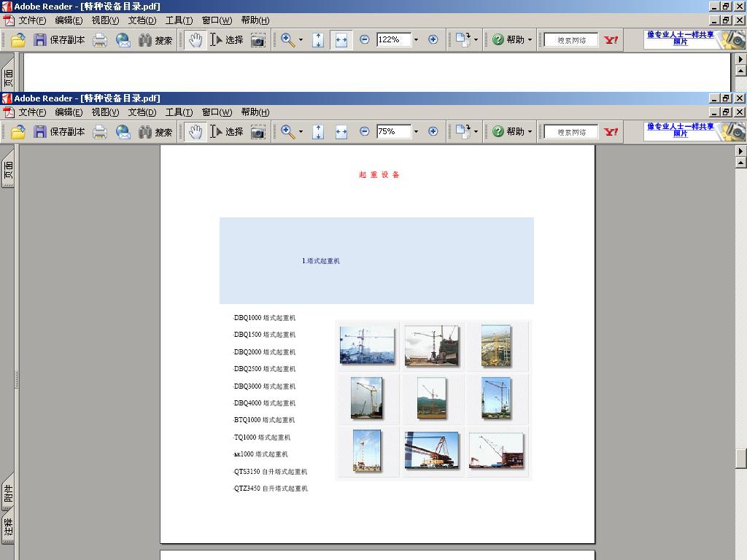The width and height of the screenshot is (747, 560).
Task: Open Search binoculars in lower window toolbar
Action: 145,132
